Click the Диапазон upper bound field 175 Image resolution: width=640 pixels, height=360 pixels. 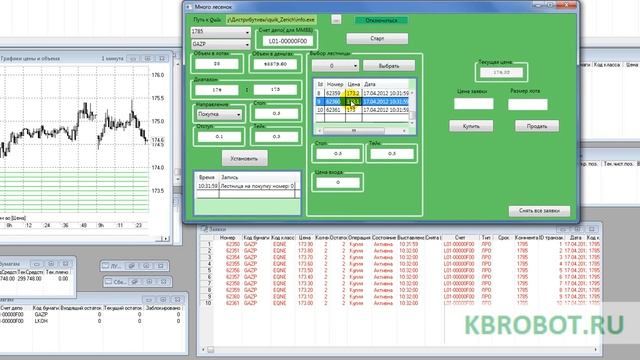pyautogui.click(x=275, y=90)
